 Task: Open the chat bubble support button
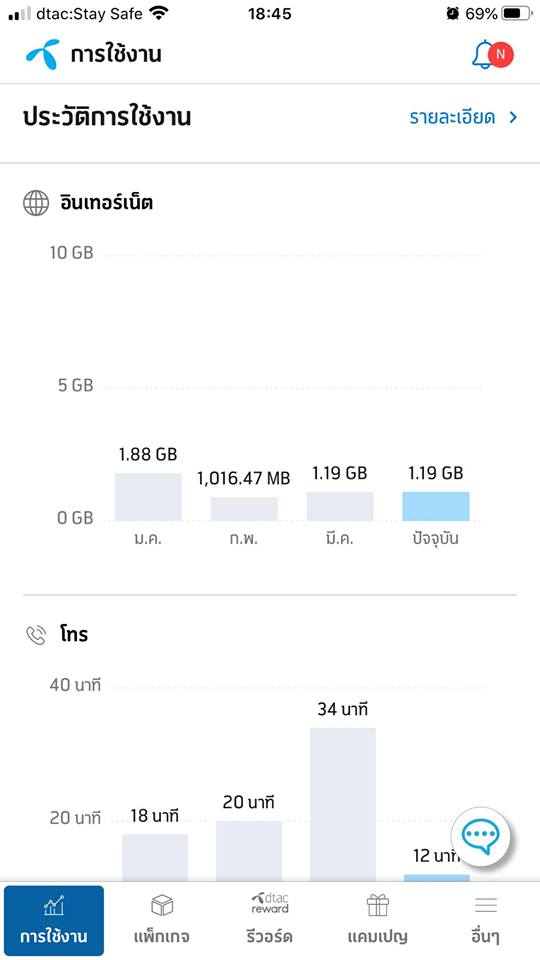pyautogui.click(x=481, y=837)
